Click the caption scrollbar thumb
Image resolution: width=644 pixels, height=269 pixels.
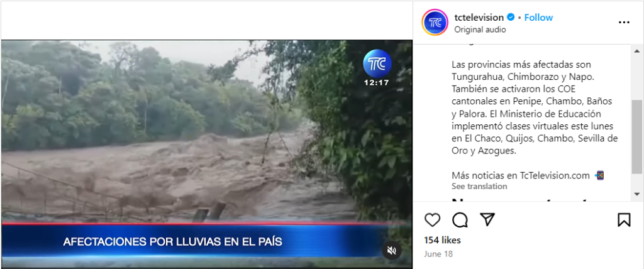[636, 137]
